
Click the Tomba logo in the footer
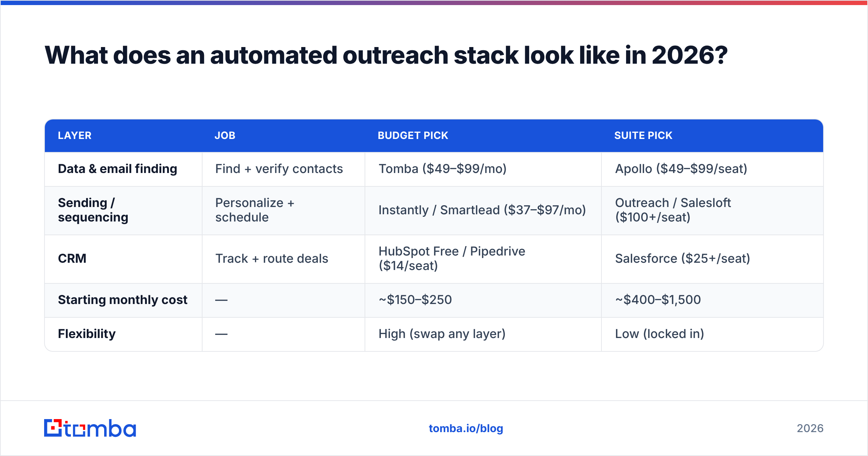tap(90, 428)
